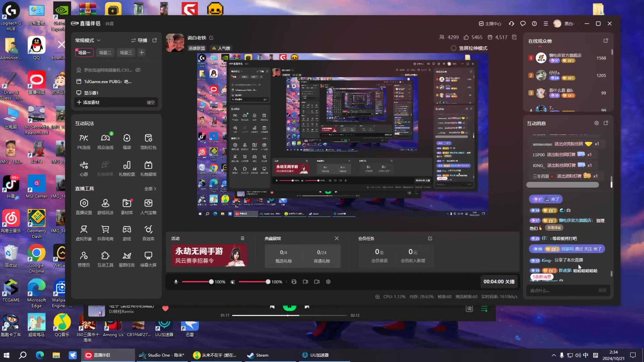The width and height of the screenshot is (644, 362).
Task: Open 观众连线 audience link
Action: coord(105,141)
